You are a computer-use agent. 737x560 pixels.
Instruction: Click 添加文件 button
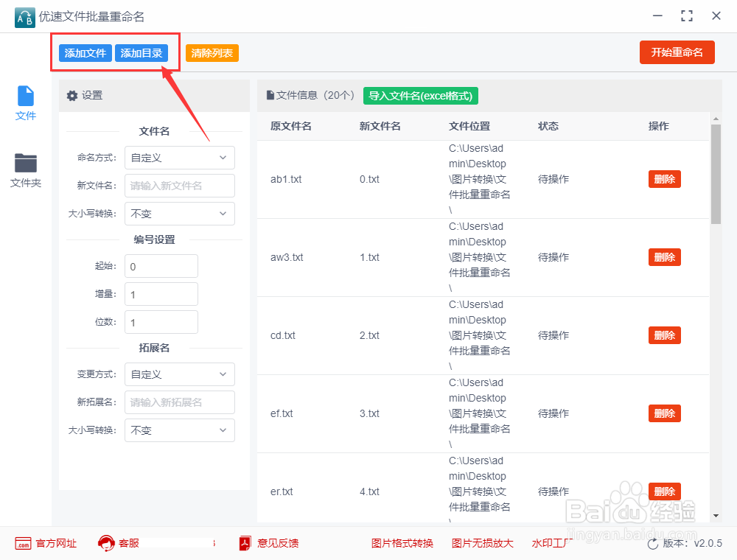point(85,53)
